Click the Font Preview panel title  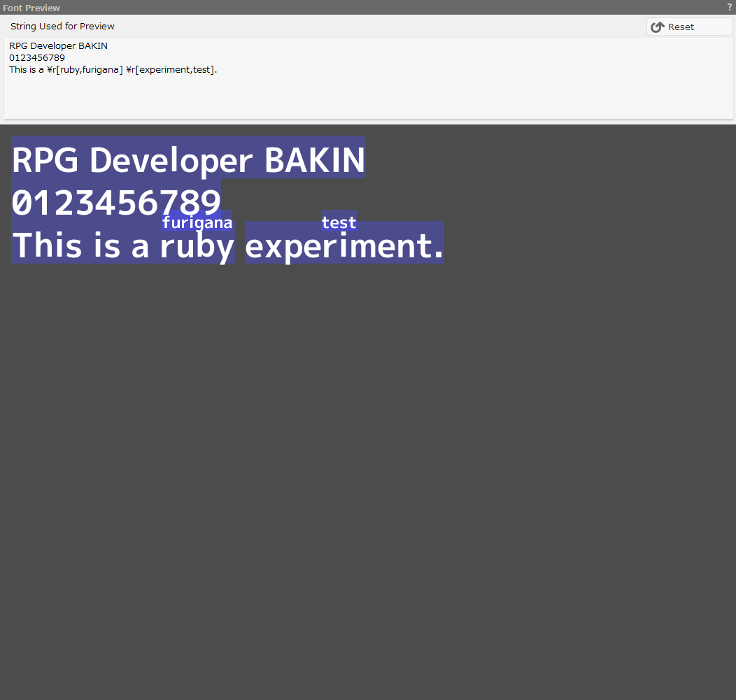coord(31,8)
